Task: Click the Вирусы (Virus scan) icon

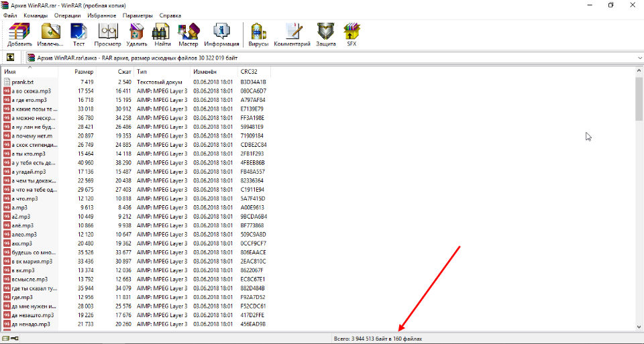Action: (x=258, y=34)
